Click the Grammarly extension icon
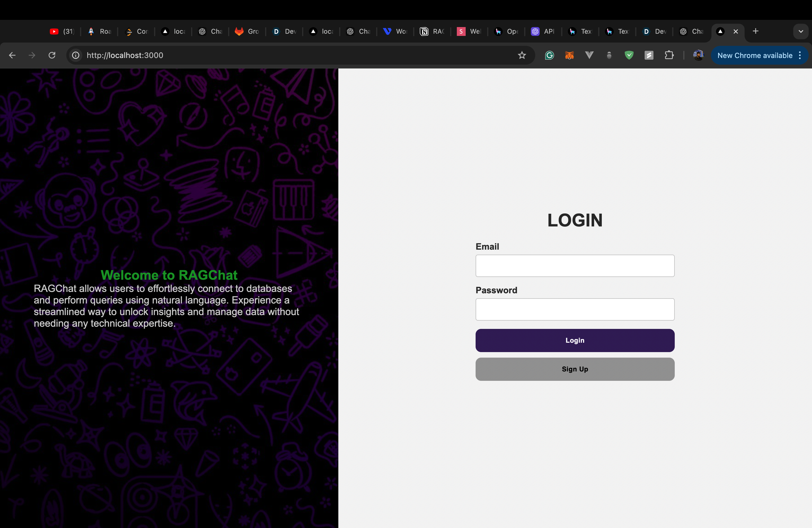 click(549, 55)
